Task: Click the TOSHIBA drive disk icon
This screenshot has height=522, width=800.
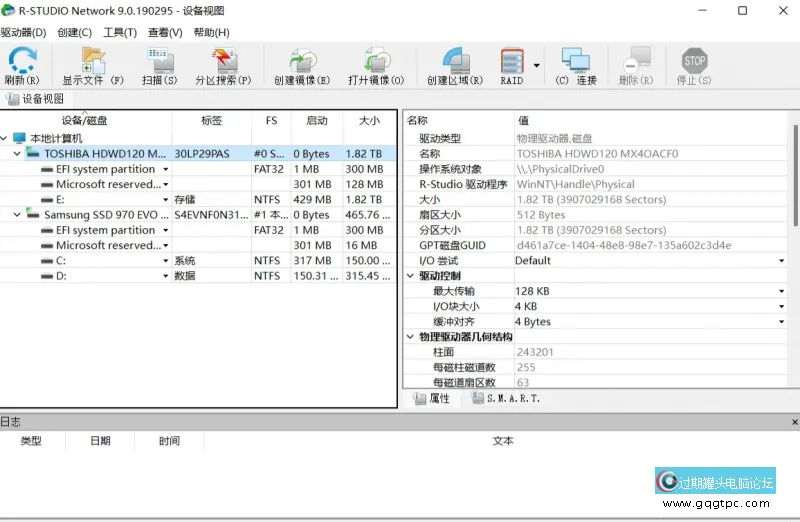Action: tap(33, 153)
